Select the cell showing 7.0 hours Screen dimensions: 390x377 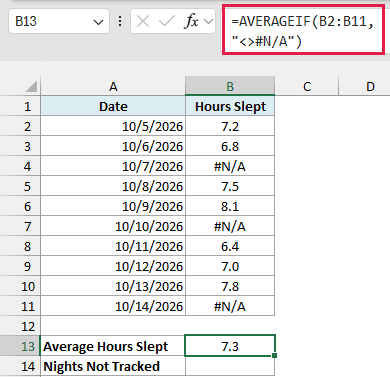pyautogui.click(x=230, y=266)
